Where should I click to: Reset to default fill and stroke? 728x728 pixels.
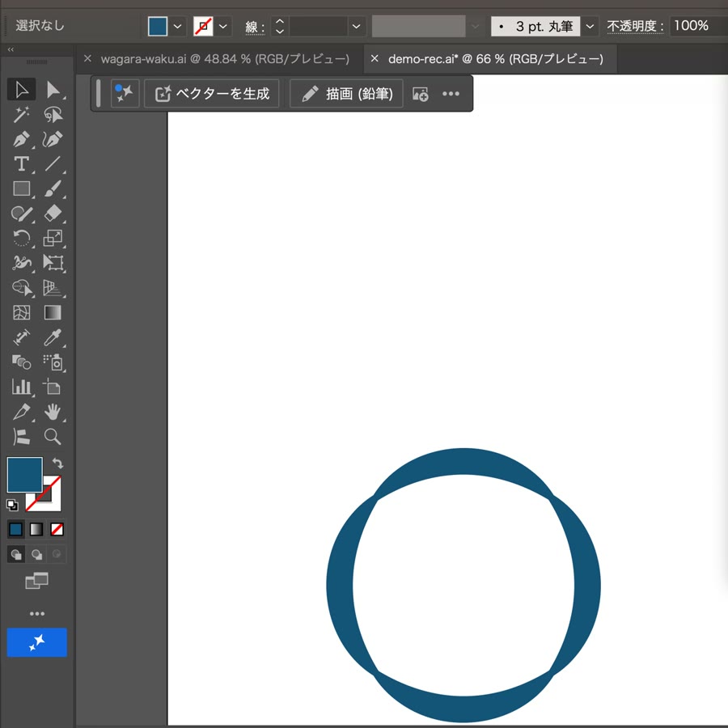tap(12, 505)
